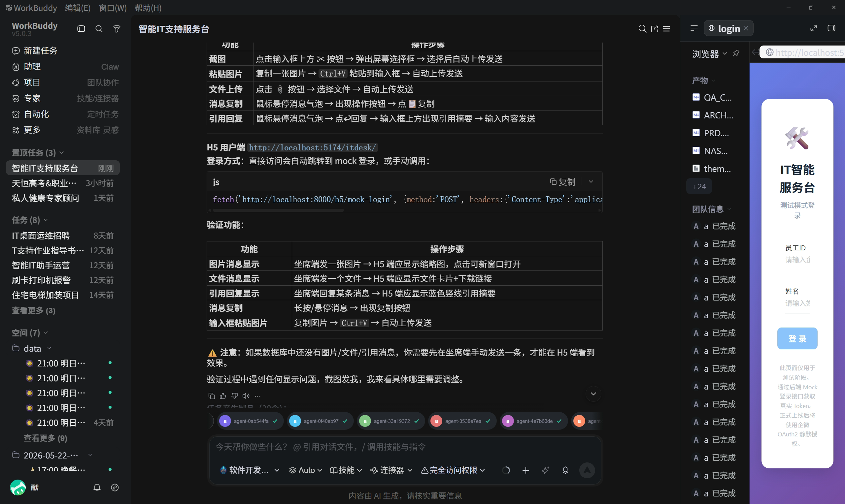This screenshot has height=504, width=845.
Task: Open notifications bell at sidebar bottom
Action: click(x=97, y=488)
